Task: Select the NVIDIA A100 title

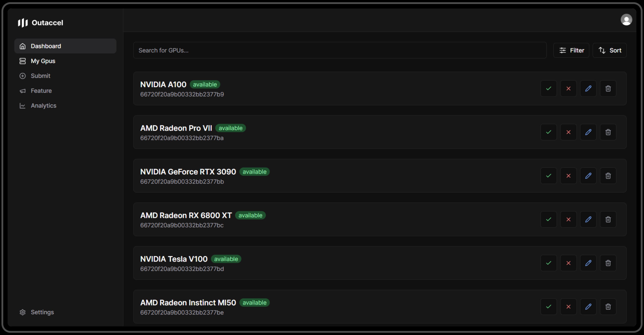Action: [163, 85]
